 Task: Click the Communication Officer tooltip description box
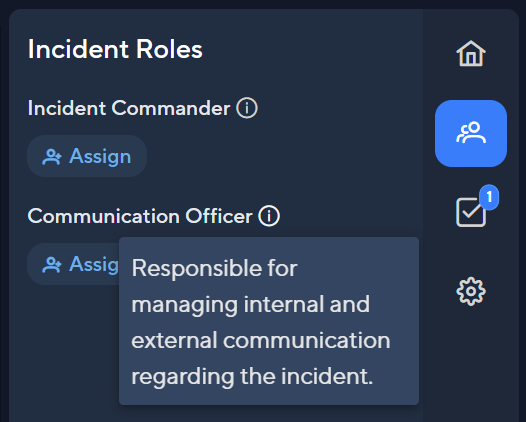click(x=269, y=321)
